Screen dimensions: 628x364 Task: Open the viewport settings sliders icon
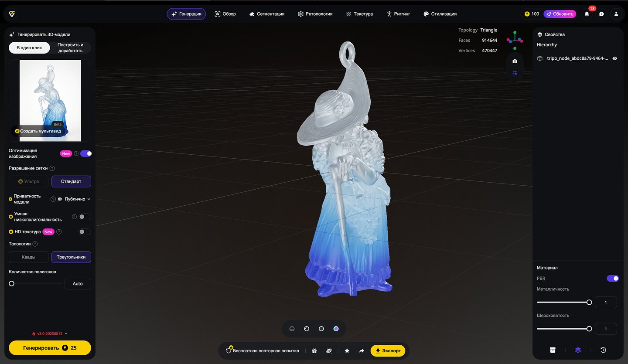(x=515, y=73)
